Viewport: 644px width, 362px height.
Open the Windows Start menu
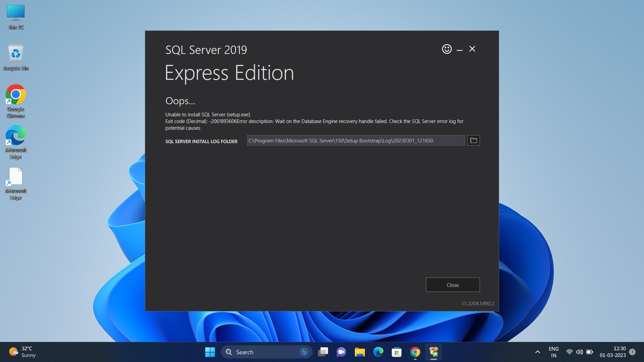tap(210, 352)
